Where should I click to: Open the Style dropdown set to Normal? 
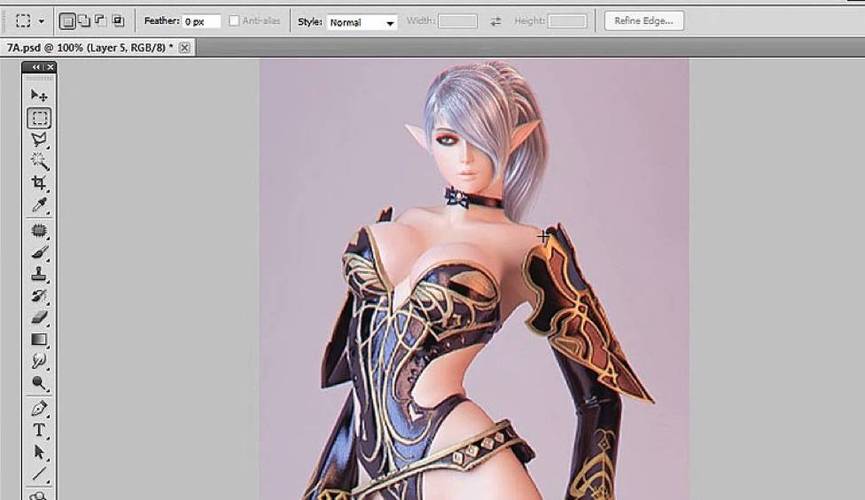click(362, 22)
